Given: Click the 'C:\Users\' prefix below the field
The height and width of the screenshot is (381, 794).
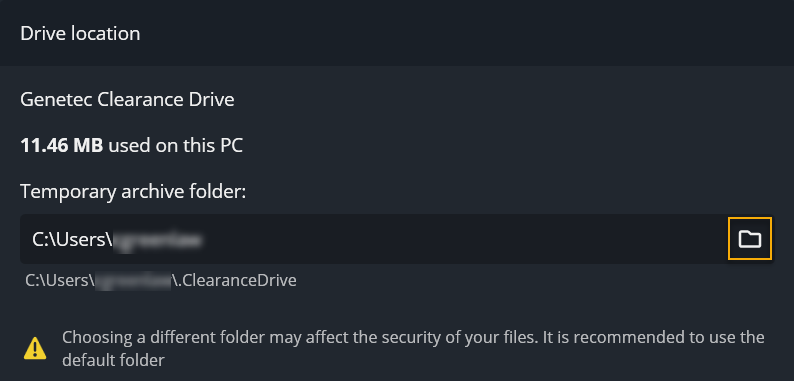Looking at the screenshot, I should (59, 280).
